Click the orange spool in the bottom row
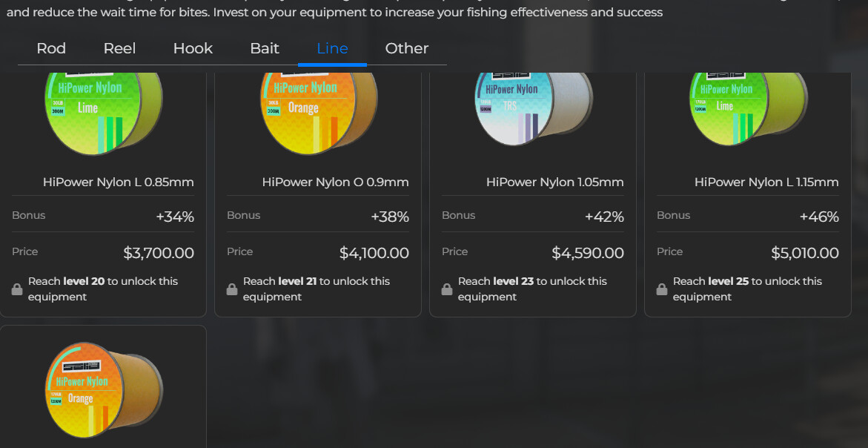Screen dimensions: 868x448 [x=104, y=390]
